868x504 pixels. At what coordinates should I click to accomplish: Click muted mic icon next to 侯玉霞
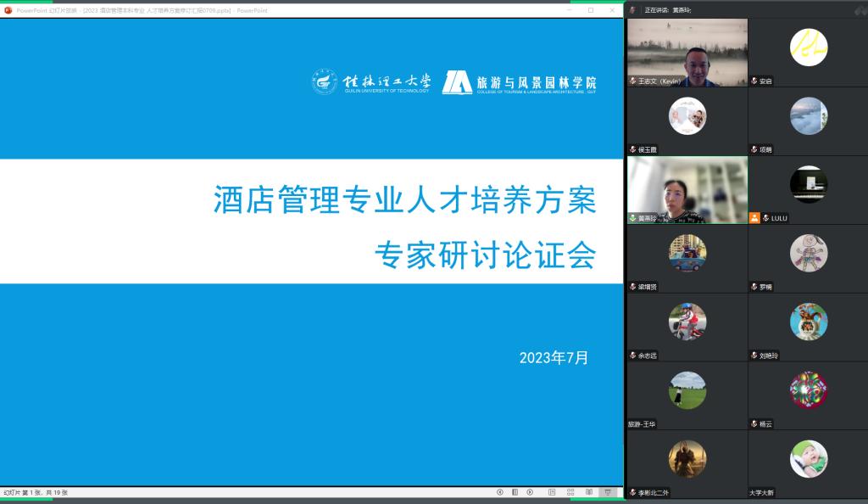click(x=632, y=150)
